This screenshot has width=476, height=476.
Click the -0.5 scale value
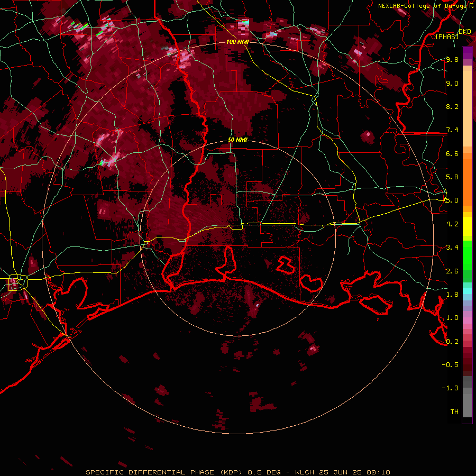(x=450, y=364)
